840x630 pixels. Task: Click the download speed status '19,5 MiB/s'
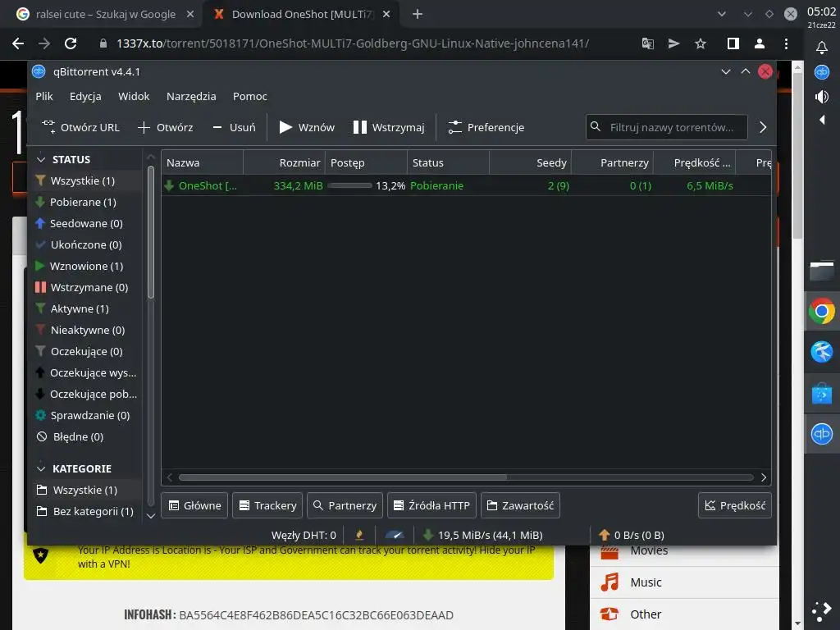tap(483, 535)
